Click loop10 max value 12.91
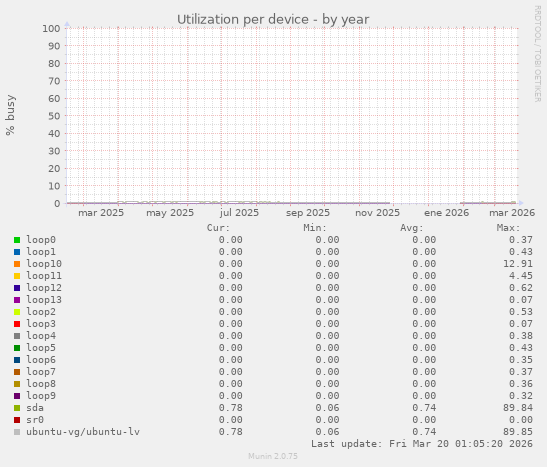547x467 pixels. click(x=518, y=264)
